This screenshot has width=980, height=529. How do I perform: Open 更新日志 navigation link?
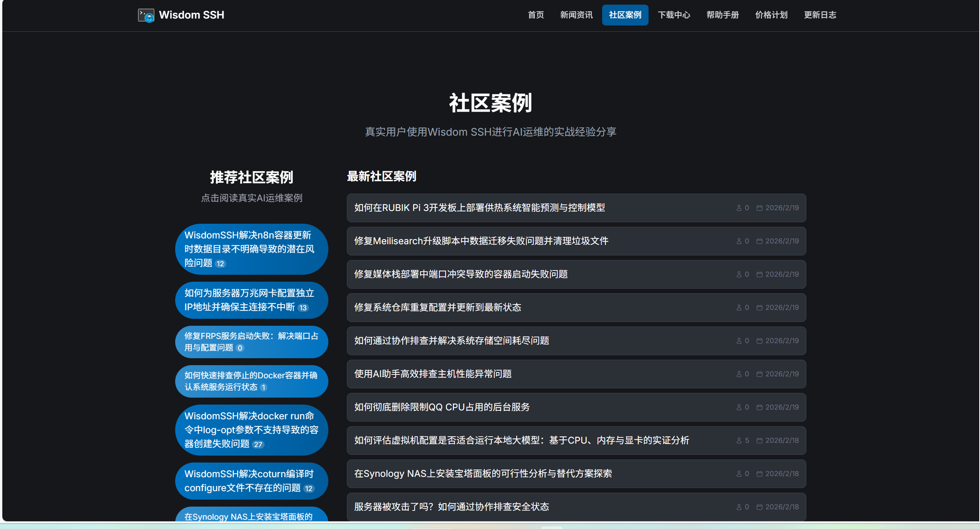(x=820, y=15)
